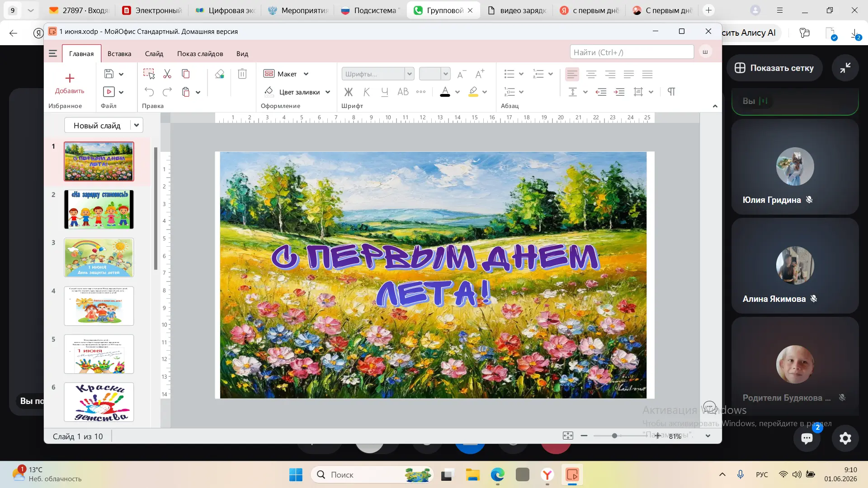Copy using the ribbon copy icon
868x488 pixels.
185,74
